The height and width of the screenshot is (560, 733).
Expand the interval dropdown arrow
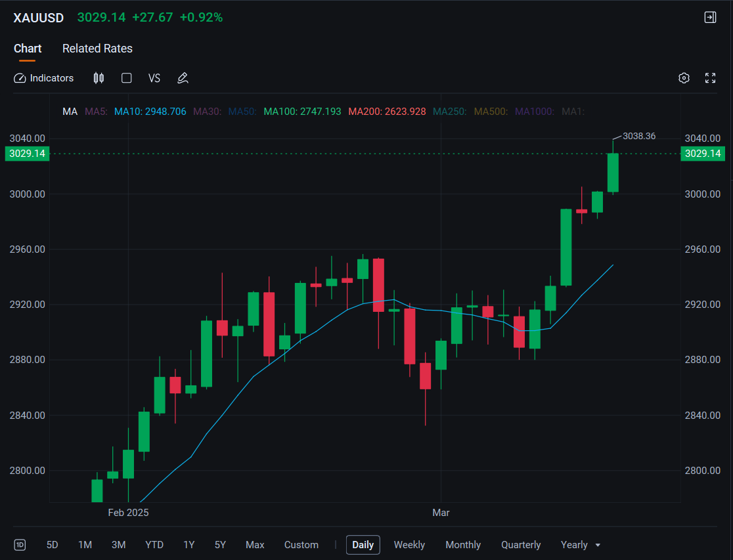tap(598, 545)
